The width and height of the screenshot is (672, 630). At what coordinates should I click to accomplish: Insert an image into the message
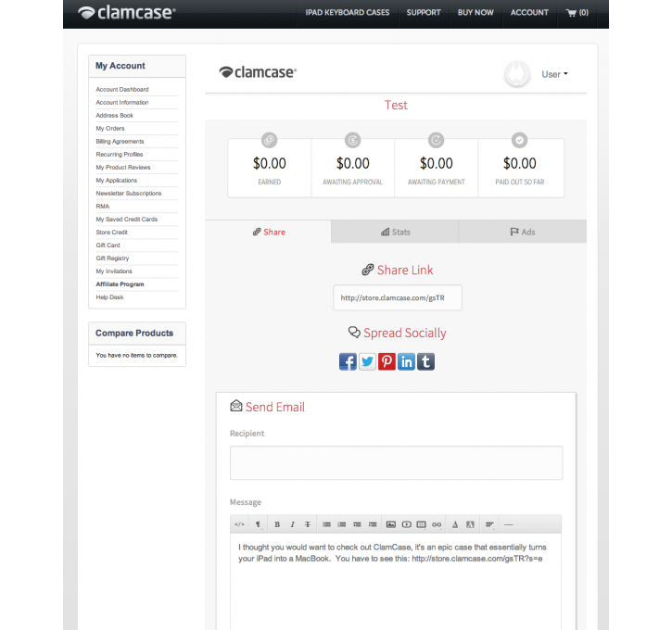click(x=391, y=524)
